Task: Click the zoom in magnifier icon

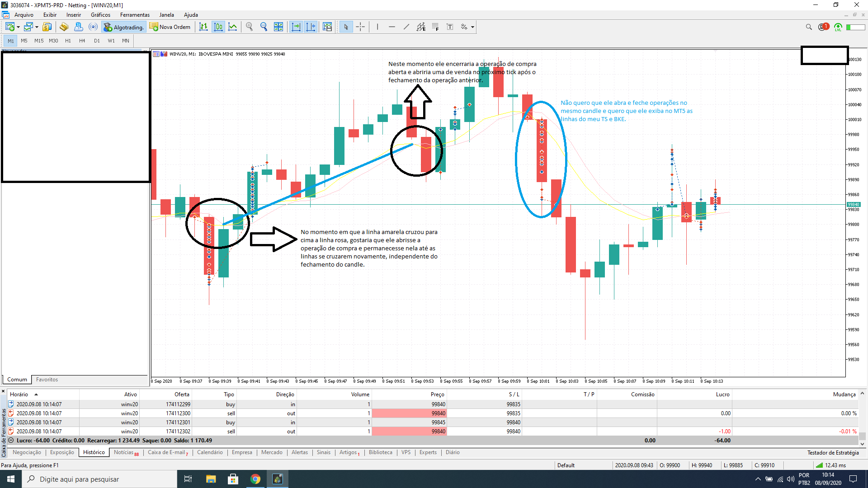Action: (x=249, y=27)
